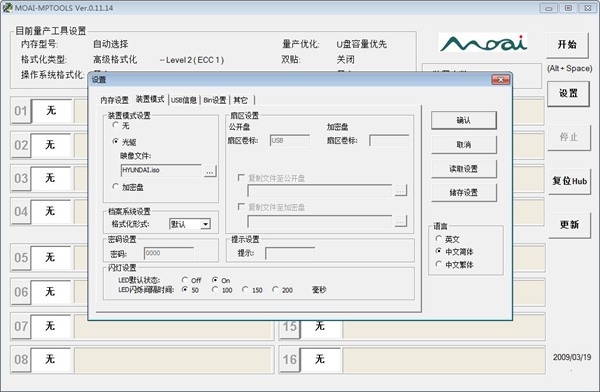Open 格式化形式 dropdown showing 默认

[x=190, y=224]
